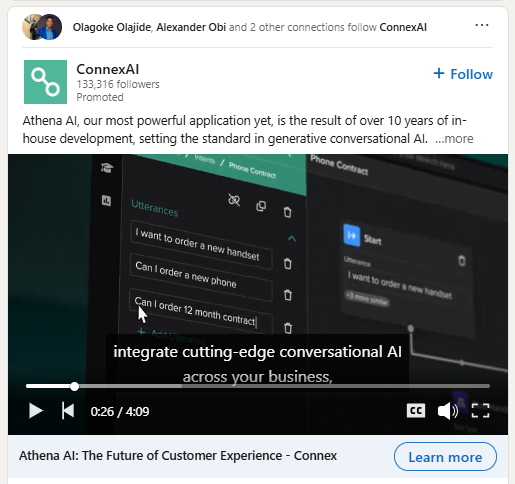
Task: Click the Promoted label
Action: pos(100,97)
